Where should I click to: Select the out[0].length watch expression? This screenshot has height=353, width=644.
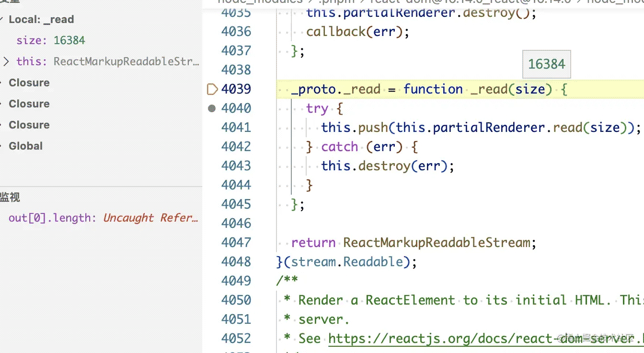pyautogui.click(x=103, y=218)
